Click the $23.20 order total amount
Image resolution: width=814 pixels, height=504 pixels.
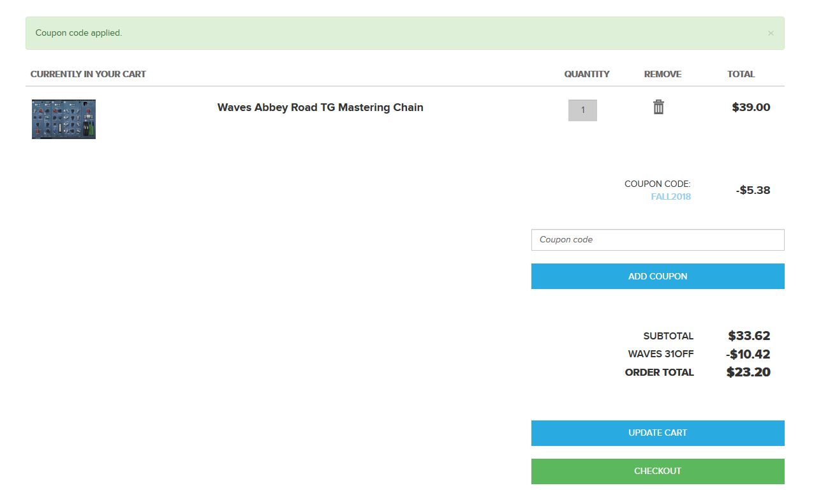tap(748, 373)
